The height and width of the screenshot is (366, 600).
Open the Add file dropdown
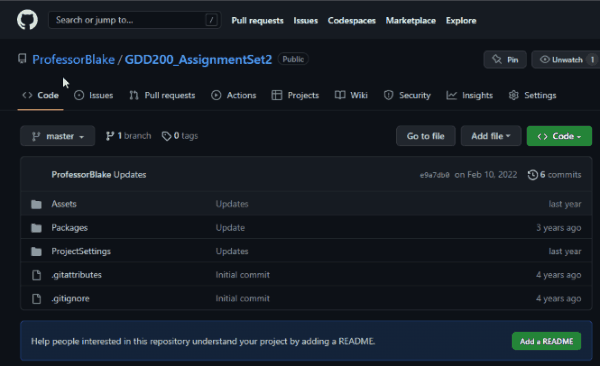click(491, 136)
